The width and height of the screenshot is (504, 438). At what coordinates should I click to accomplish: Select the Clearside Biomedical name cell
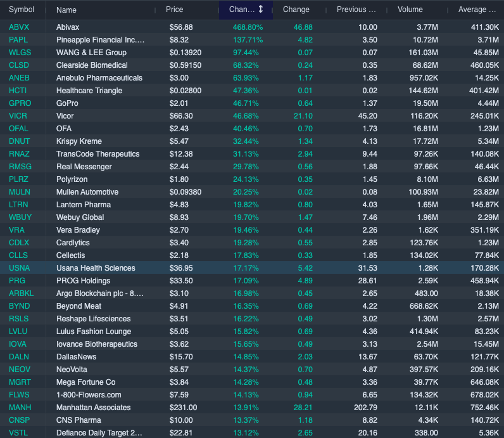click(92, 65)
